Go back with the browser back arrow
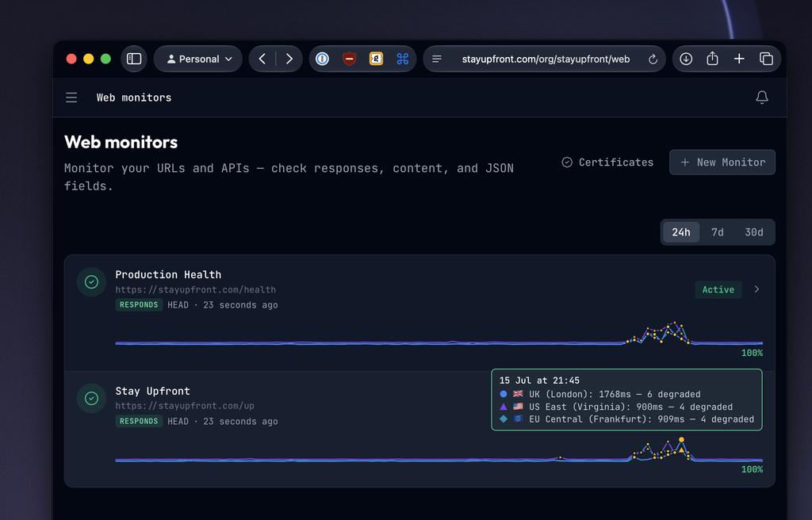The height and width of the screenshot is (520, 812). 262,59
